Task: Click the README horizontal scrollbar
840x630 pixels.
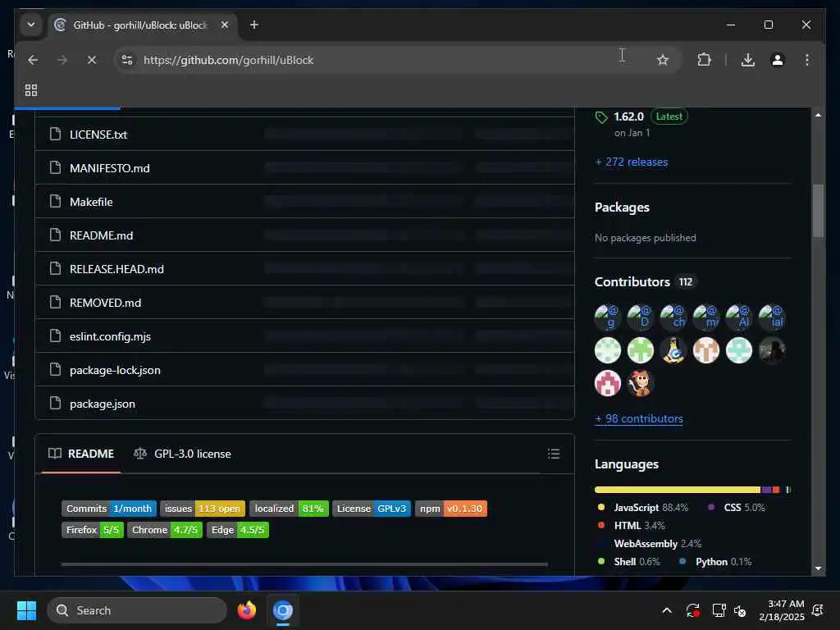Action: pos(304,564)
